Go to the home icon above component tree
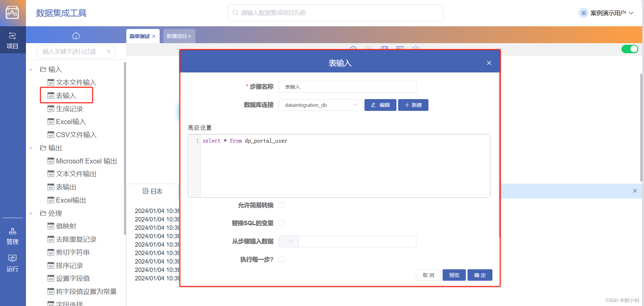The image size is (644, 306). (76, 35)
